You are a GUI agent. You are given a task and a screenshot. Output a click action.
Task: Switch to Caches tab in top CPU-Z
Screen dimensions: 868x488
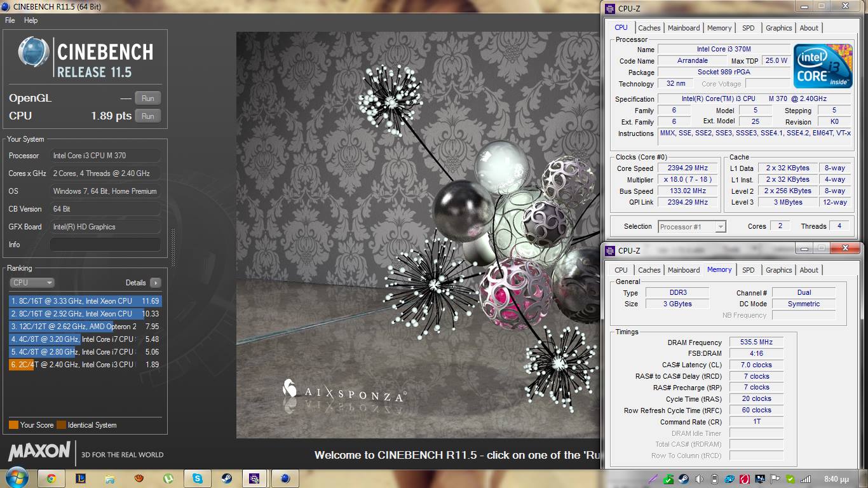pos(649,28)
